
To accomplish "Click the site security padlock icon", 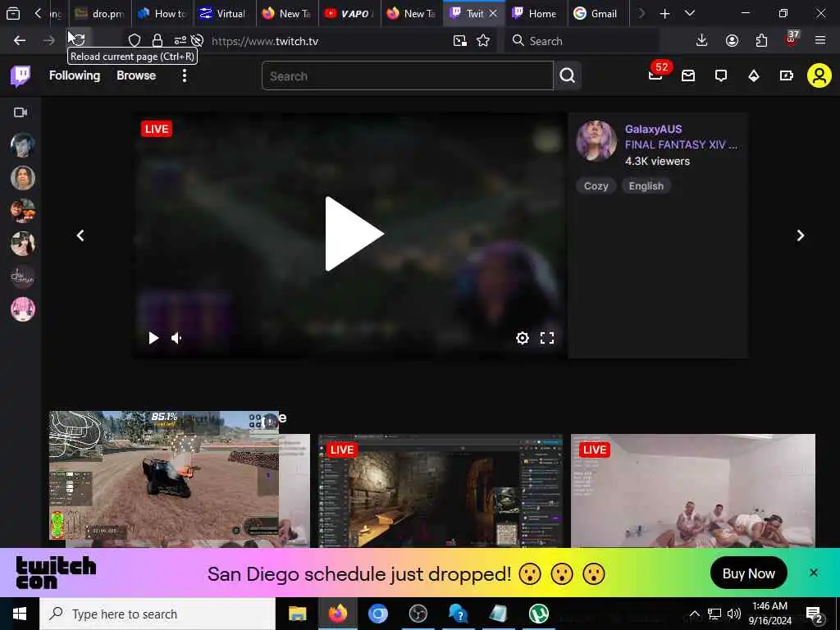I will click(x=157, y=41).
